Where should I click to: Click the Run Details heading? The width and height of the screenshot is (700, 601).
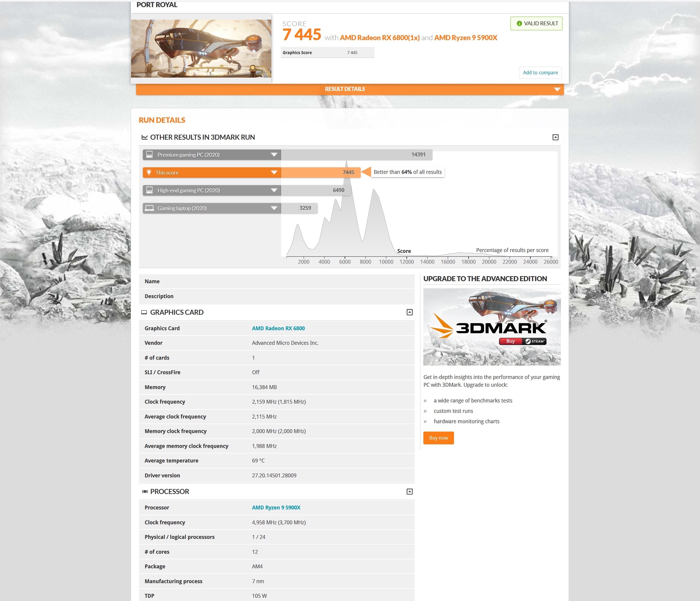tap(162, 120)
